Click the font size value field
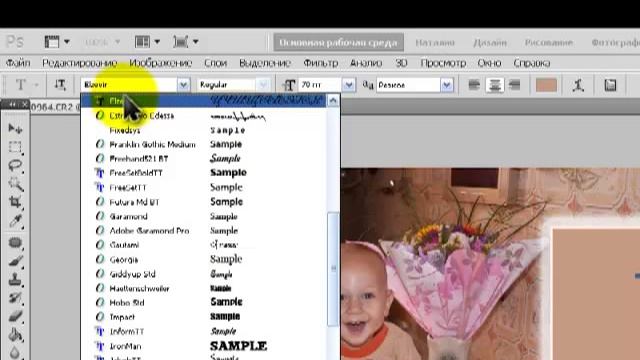The image size is (640, 360). pyautogui.click(x=320, y=85)
